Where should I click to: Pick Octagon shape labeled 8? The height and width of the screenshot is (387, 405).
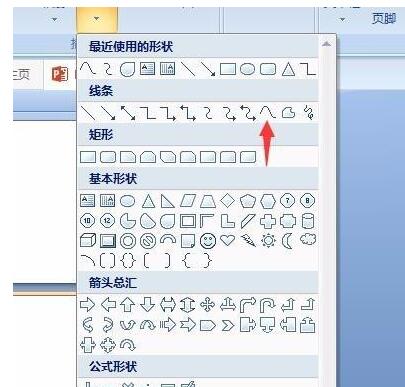tap(308, 201)
